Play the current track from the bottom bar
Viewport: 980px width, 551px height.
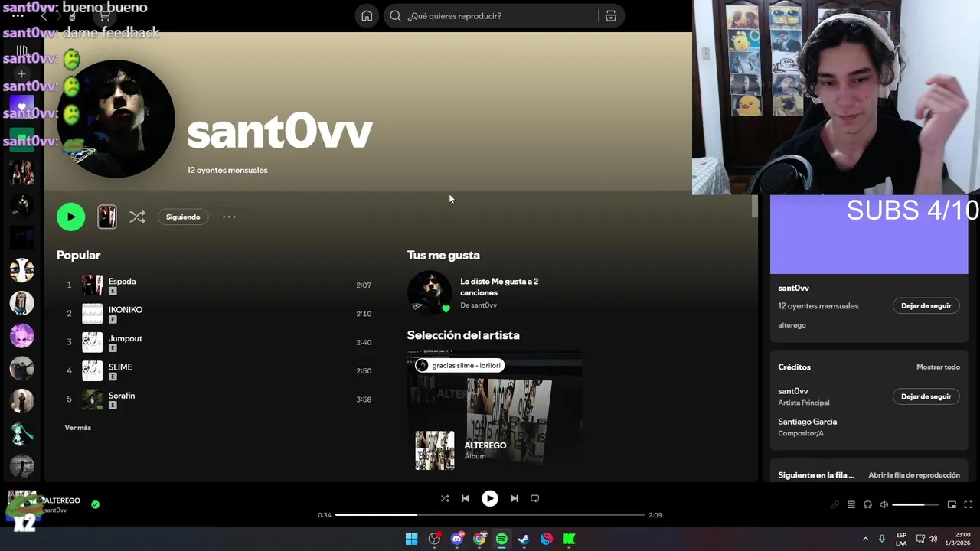tap(490, 498)
